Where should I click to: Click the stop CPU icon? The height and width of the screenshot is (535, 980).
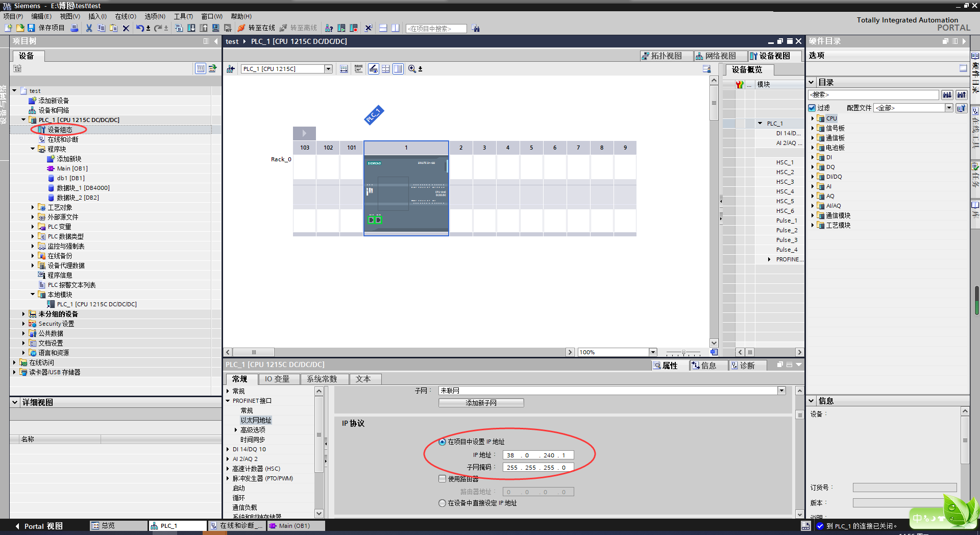click(353, 28)
